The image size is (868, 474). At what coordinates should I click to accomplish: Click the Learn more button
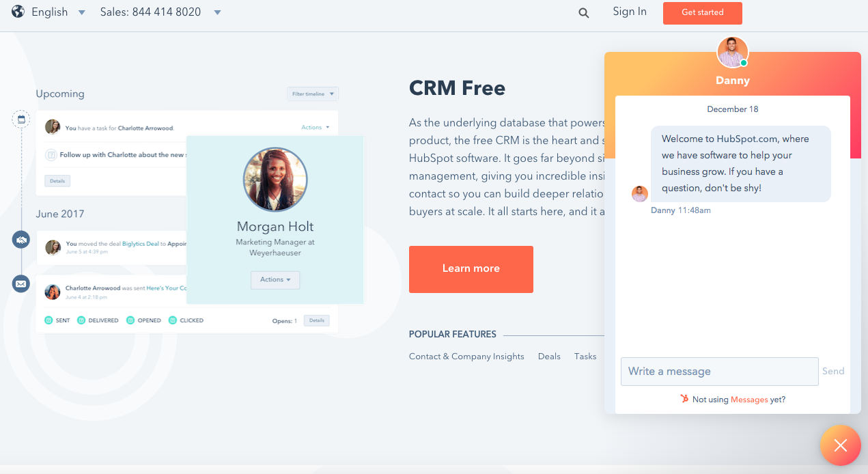pos(471,269)
